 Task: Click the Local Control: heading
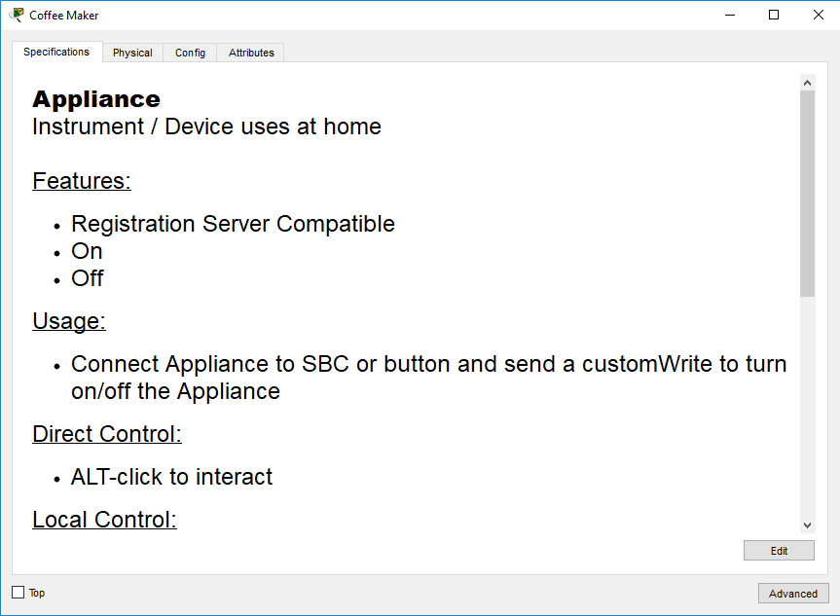[104, 520]
